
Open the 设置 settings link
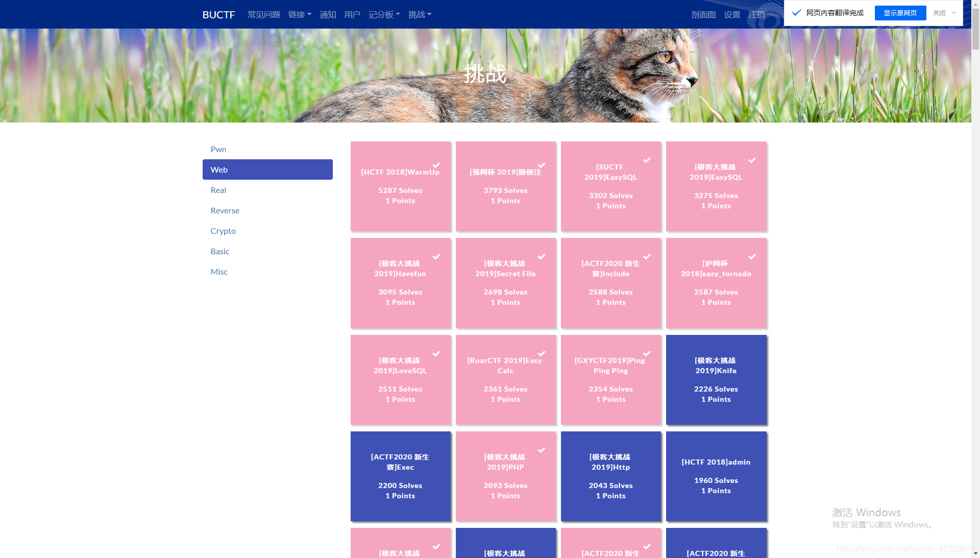pyautogui.click(x=732, y=14)
